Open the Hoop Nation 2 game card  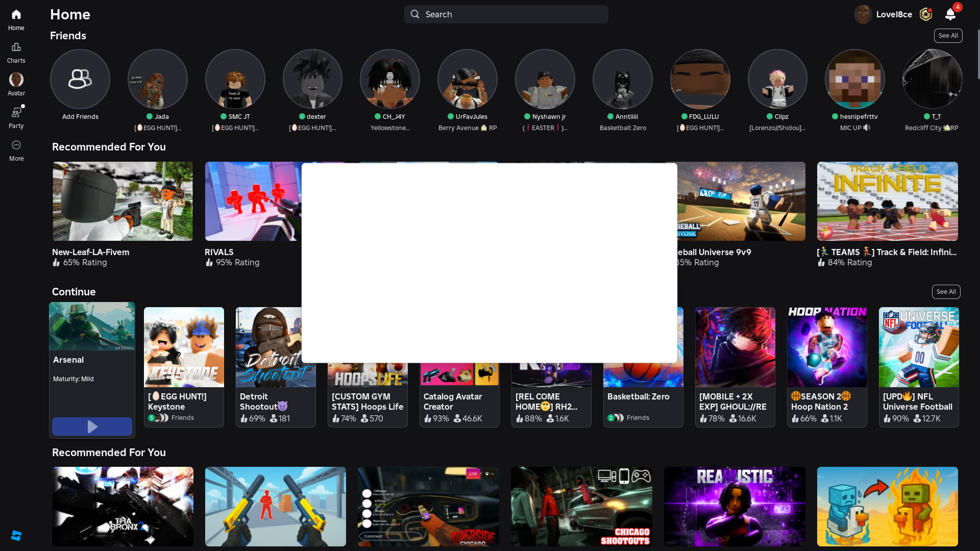click(x=827, y=347)
